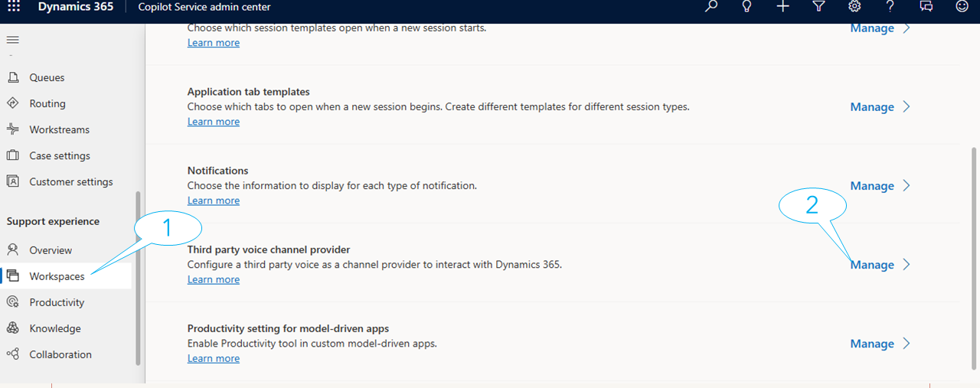980x388 pixels.
Task: Expand Application tab templates chevron arrow
Action: tap(906, 107)
